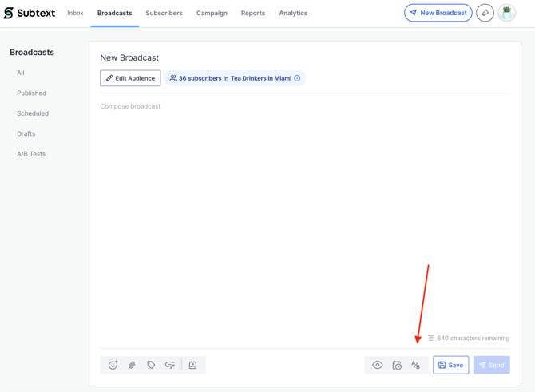
Task: Preview the broadcast with the eye icon
Action: pyautogui.click(x=378, y=365)
